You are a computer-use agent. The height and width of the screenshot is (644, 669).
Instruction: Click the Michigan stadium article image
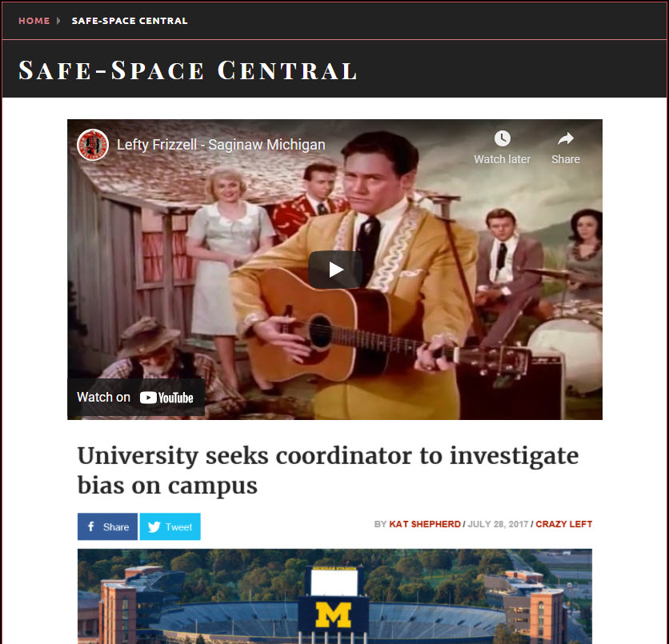[334, 596]
